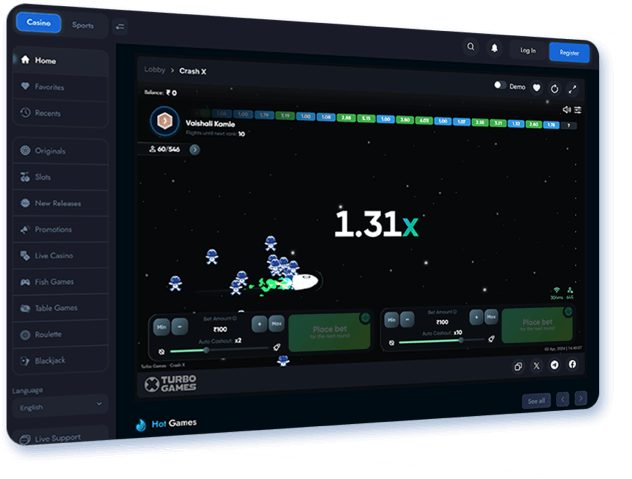Set left bet to Max
632x479 pixels.
pos(276,323)
